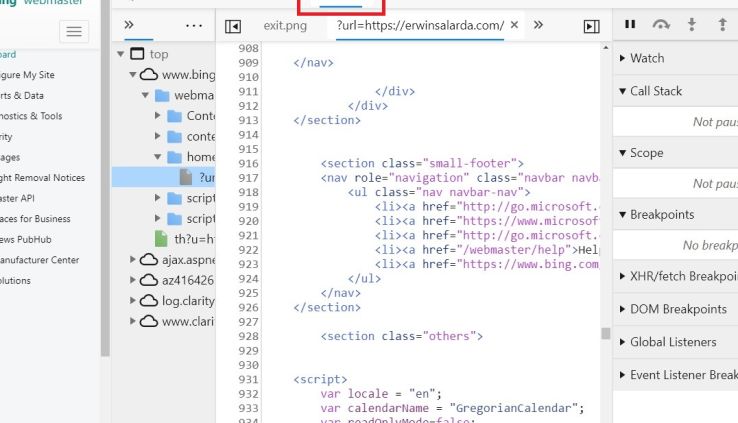Click the step out arrow icon
This screenshot has width=738, height=423.
[722, 25]
